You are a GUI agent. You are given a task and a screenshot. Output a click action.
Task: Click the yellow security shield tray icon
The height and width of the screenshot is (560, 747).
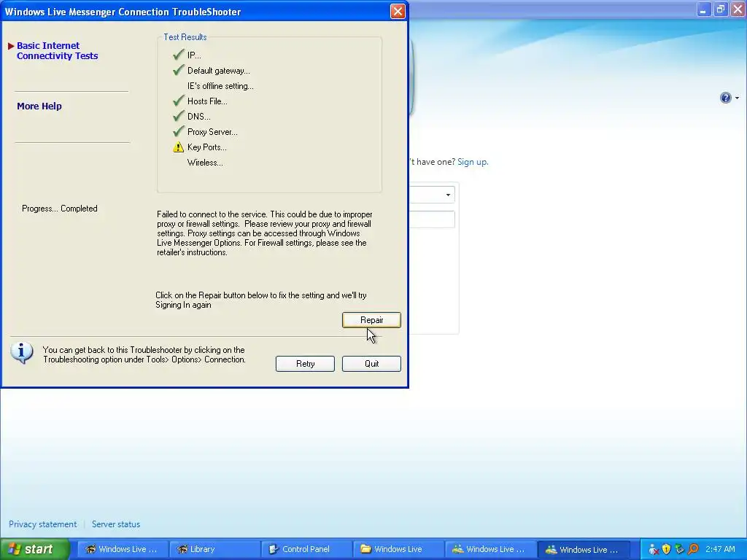coord(666,550)
